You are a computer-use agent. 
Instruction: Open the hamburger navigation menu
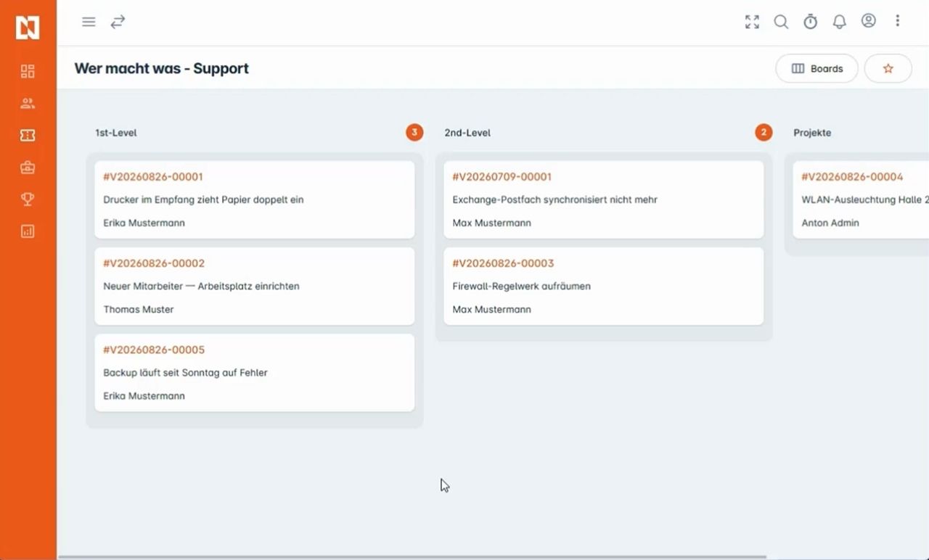click(89, 22)
